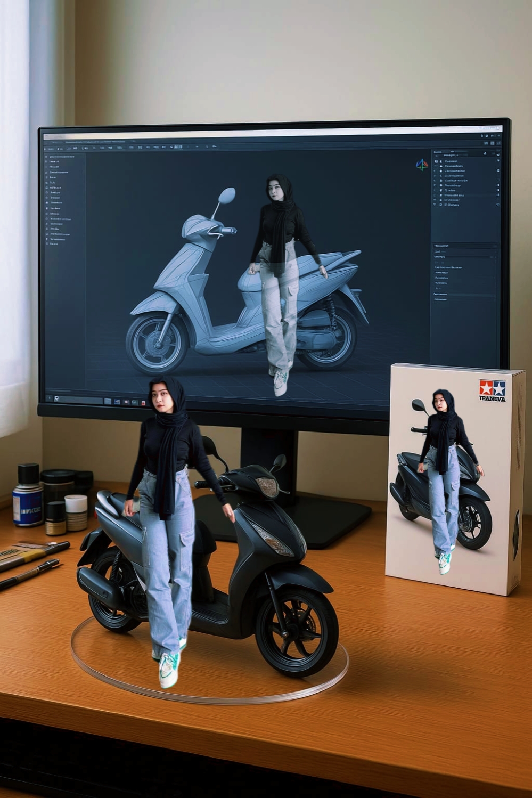Select the first entry in the left sidebar list

point(63,157)
